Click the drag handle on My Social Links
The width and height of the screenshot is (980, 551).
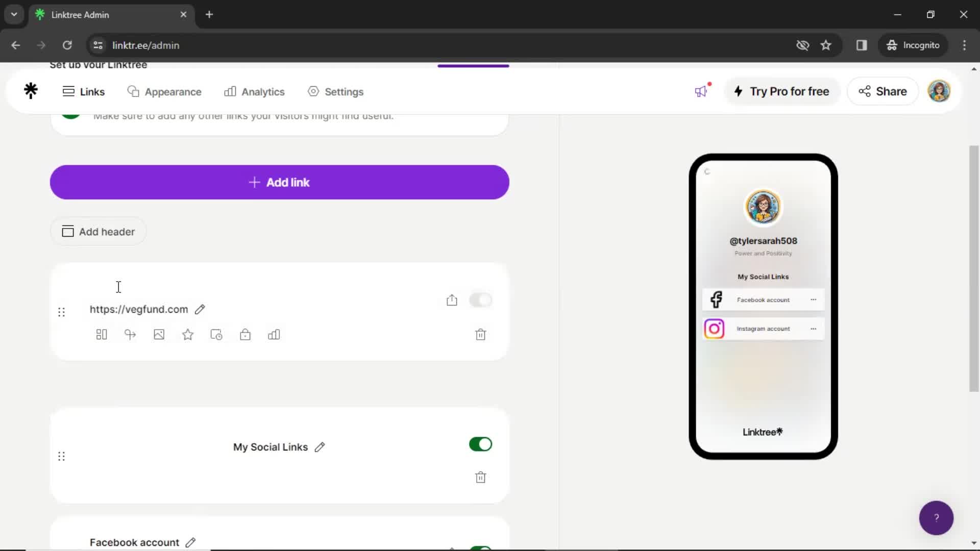(61, 456)
